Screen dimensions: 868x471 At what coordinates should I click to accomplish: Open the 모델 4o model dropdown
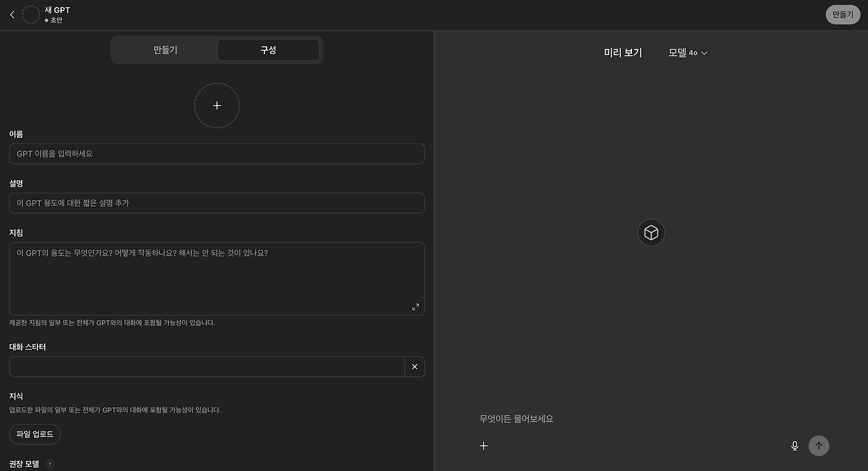coord(688,53)
